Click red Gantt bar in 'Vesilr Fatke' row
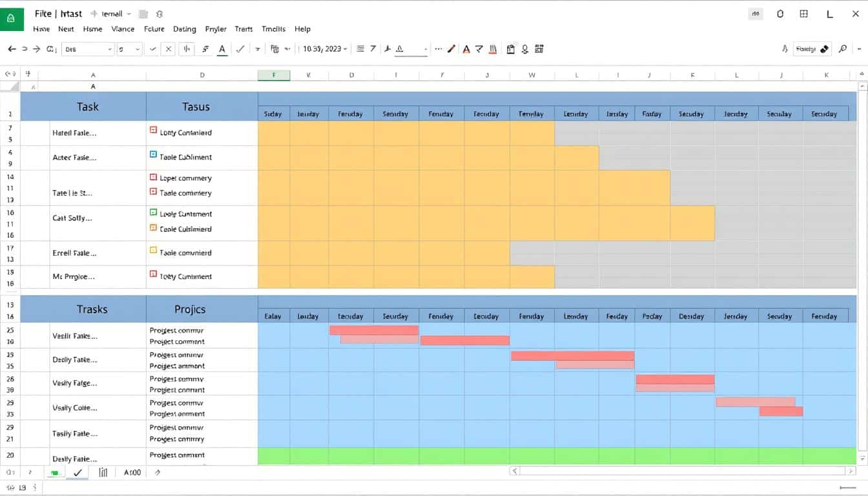The height and width of the screenshot is (496, 868). point(374,330)
